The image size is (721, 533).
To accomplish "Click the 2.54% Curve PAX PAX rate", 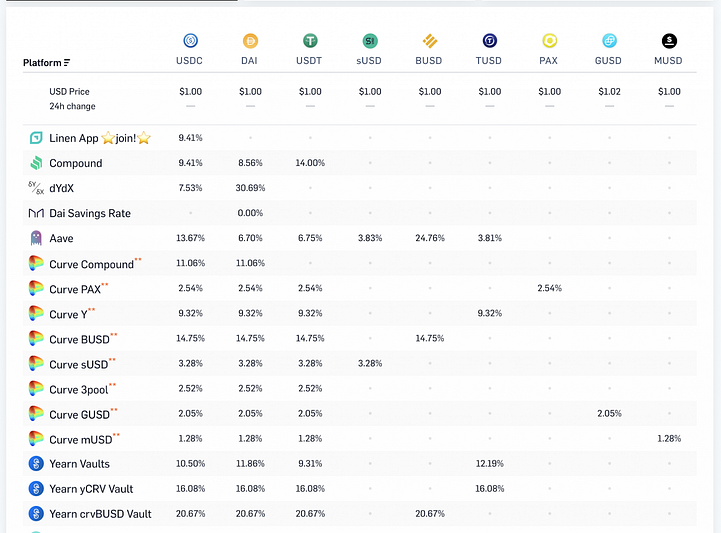I will point(549,288).
